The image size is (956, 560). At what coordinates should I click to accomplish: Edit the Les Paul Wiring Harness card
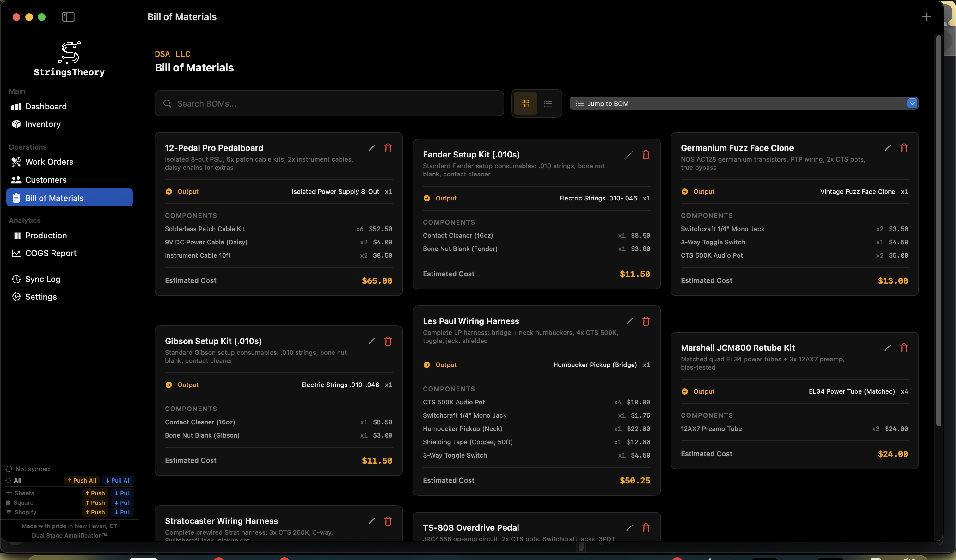pyautogui.click(x=629, y=321)
